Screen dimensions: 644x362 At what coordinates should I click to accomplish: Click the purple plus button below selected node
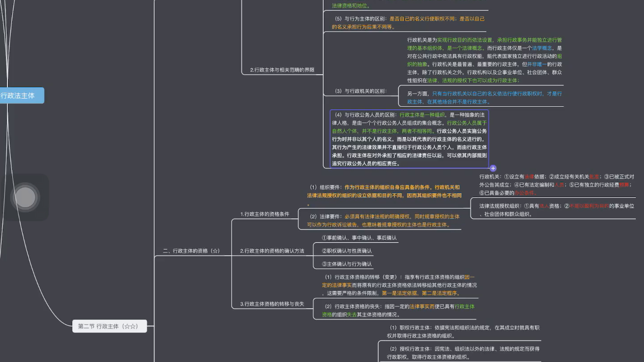tap(493, 168)
